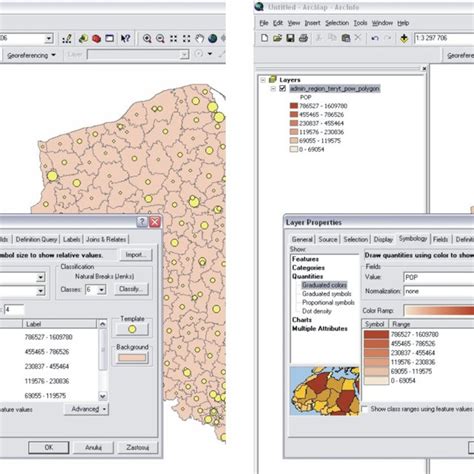
Task: Switch to the General tab
Action: (x=302, y=239)
